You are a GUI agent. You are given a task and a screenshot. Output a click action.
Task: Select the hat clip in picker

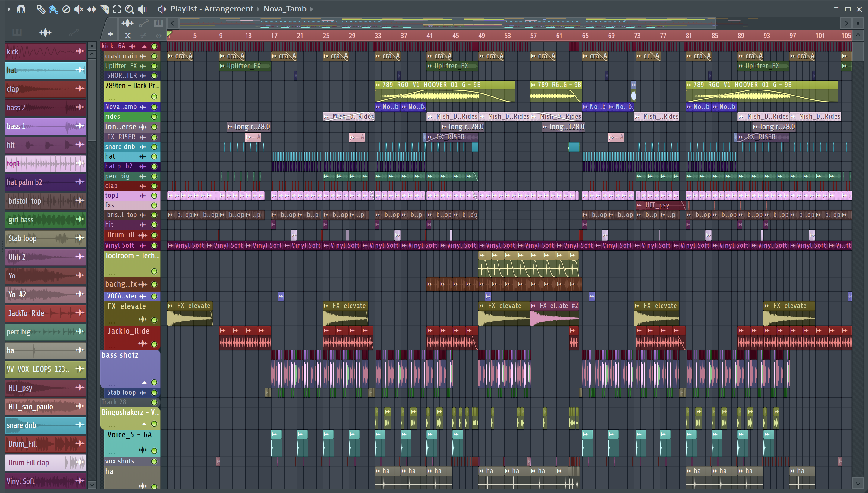pos(46,70)
